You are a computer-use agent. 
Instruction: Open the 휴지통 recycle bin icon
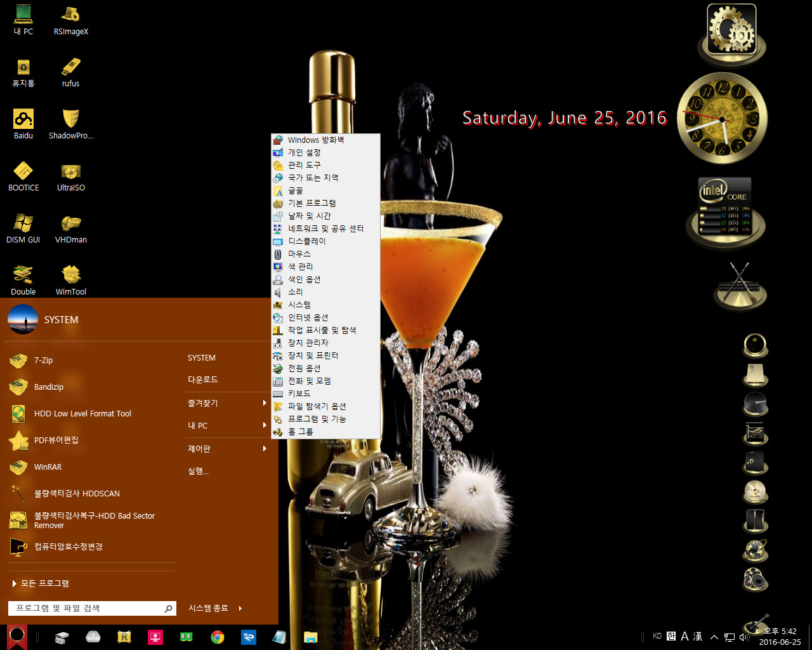point(23,72)
